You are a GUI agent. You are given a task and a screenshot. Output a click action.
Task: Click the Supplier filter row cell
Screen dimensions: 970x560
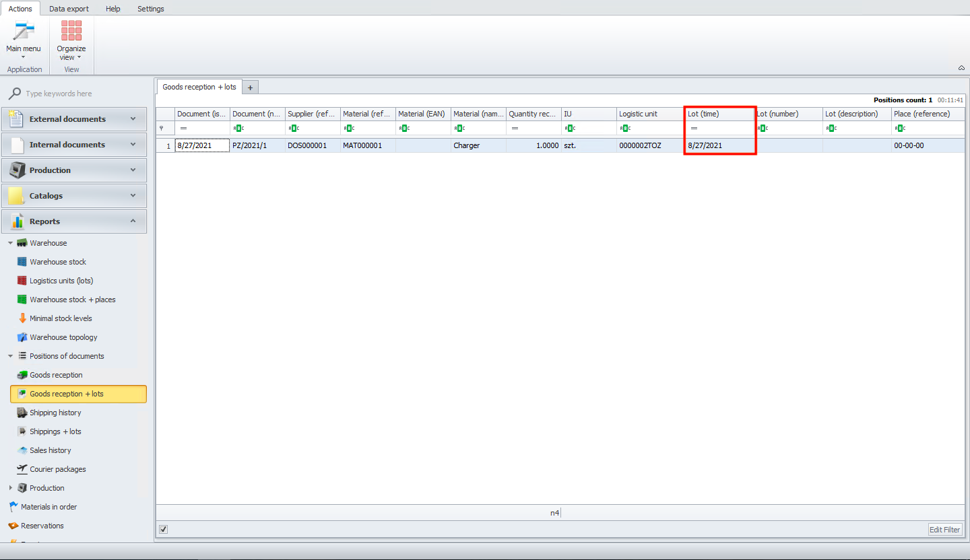[313, 128]
